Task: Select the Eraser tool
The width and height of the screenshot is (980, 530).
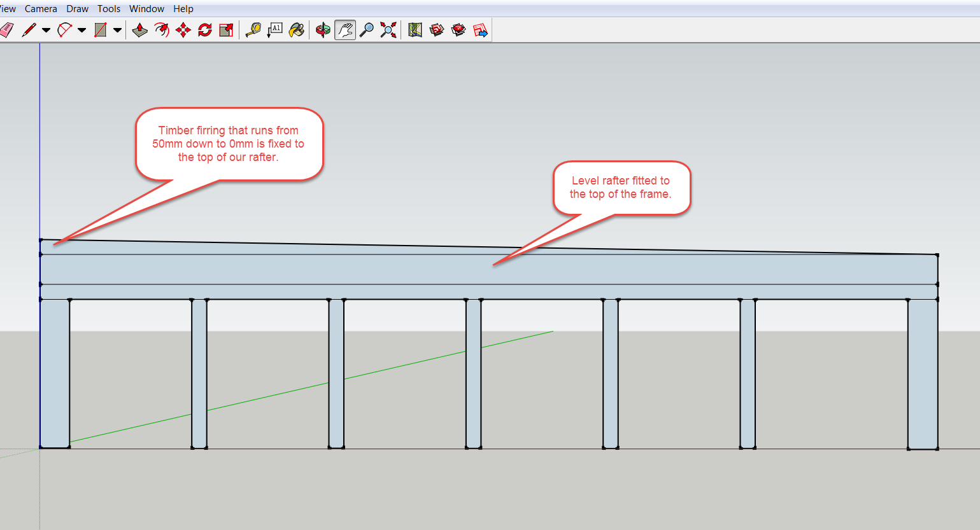Action: [x=6, y=30]
